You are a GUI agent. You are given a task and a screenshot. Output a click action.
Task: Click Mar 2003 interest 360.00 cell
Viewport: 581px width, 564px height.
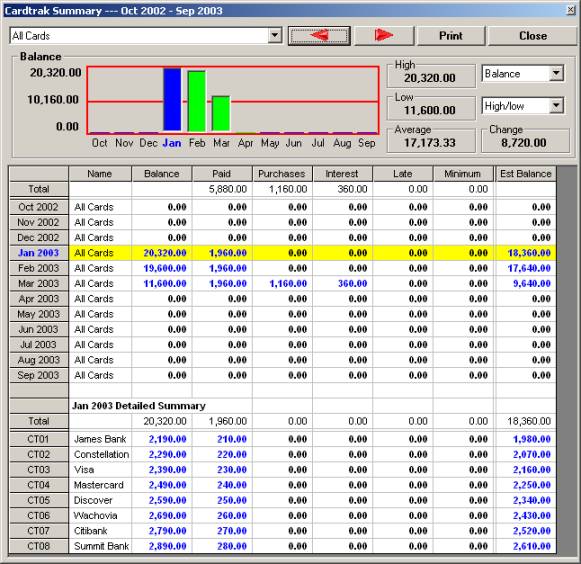[342, 283]
